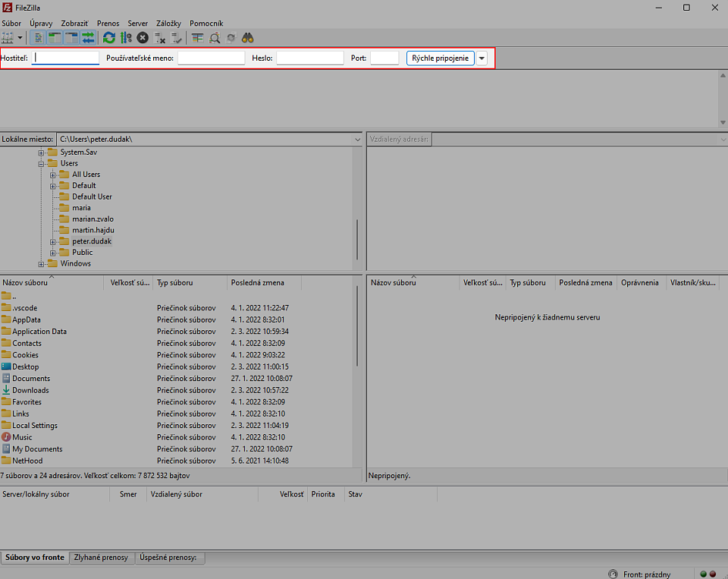Open the Lokálne miesto path dropdown
728x579 pixels.
click(357, 140)
